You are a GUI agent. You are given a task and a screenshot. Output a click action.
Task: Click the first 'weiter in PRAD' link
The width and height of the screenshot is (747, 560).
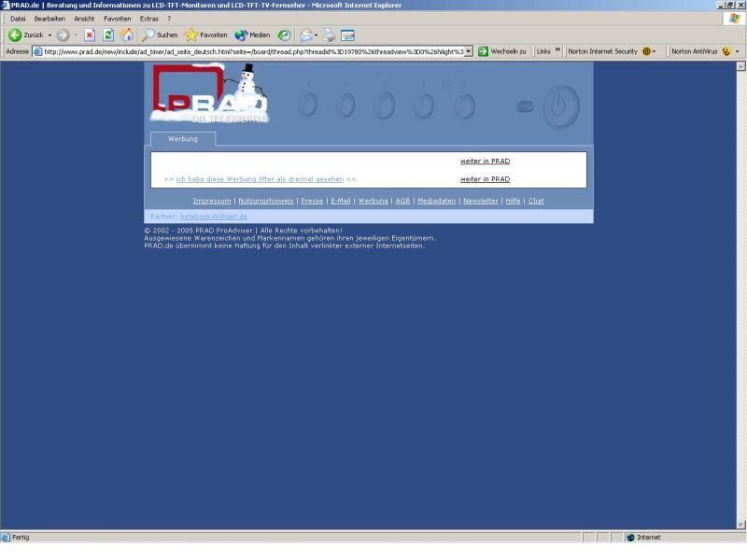pos(485,161)
